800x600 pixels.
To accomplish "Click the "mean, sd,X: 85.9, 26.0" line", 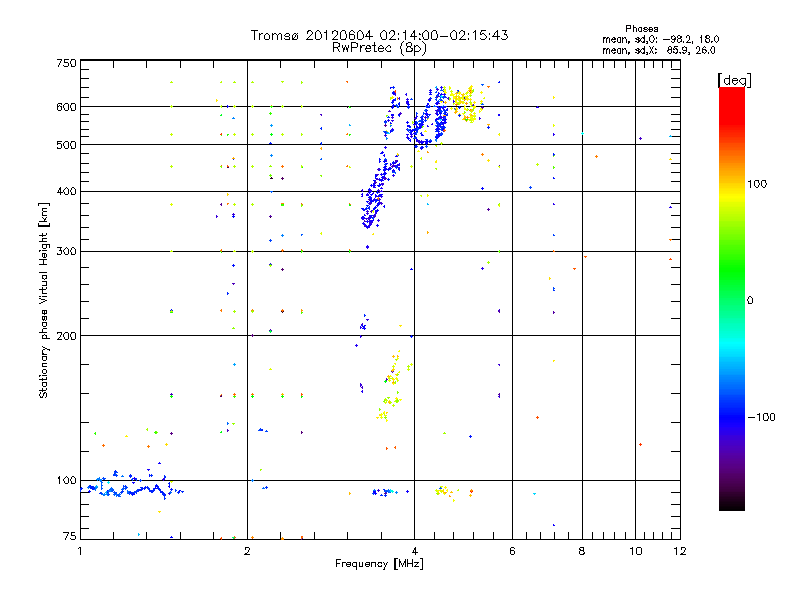I will click(x=659, y=50).
